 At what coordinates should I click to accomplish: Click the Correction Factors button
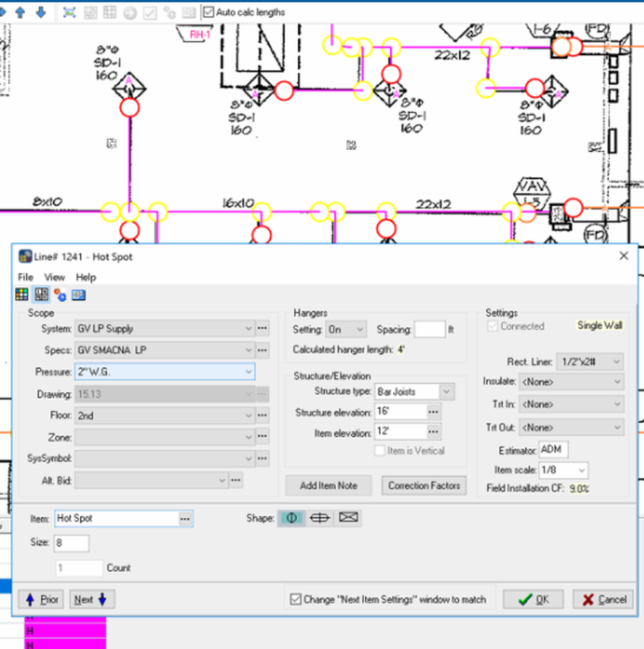tap(424, 485)
